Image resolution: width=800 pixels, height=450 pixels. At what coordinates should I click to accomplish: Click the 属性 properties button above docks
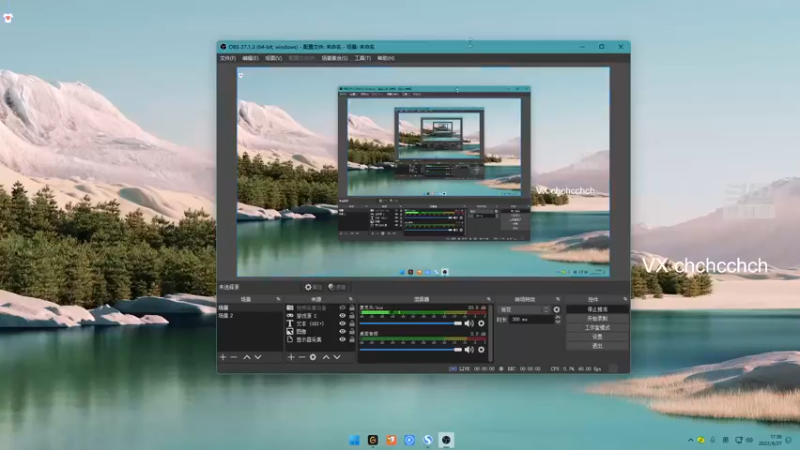[313, 287]
